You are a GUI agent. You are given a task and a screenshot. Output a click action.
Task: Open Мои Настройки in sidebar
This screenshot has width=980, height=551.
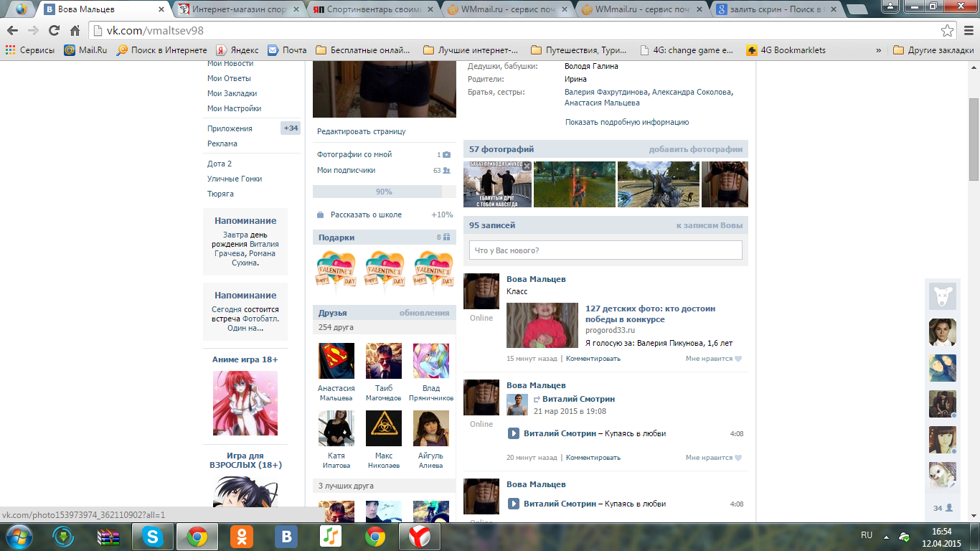234,108
